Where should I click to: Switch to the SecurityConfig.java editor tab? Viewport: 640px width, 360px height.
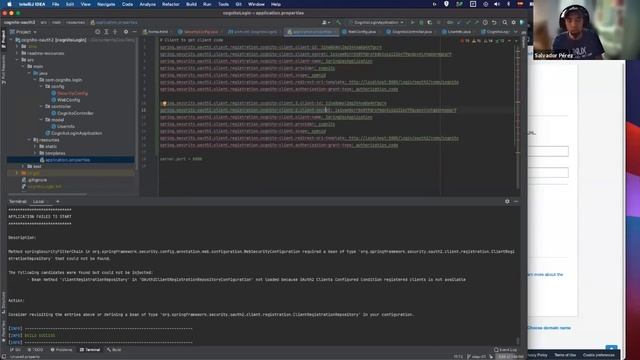[x=200, y=32]
